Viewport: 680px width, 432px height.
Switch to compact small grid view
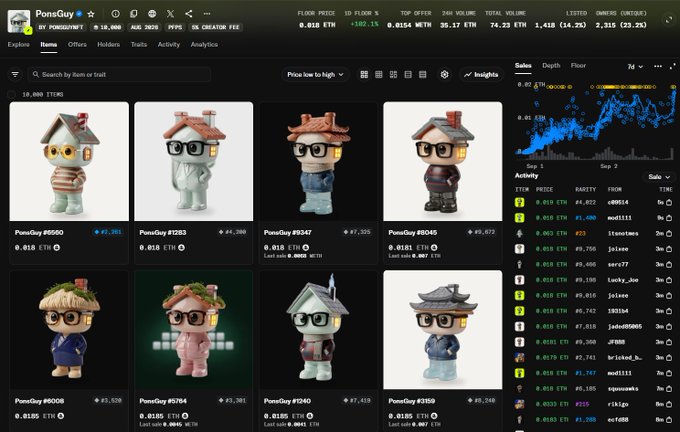point(379,75)
